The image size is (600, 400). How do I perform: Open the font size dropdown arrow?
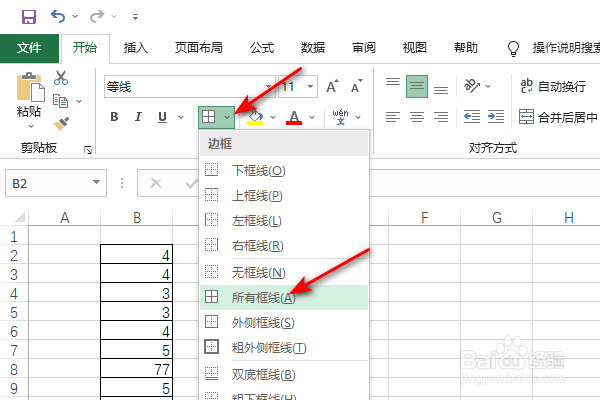[311, 87]
